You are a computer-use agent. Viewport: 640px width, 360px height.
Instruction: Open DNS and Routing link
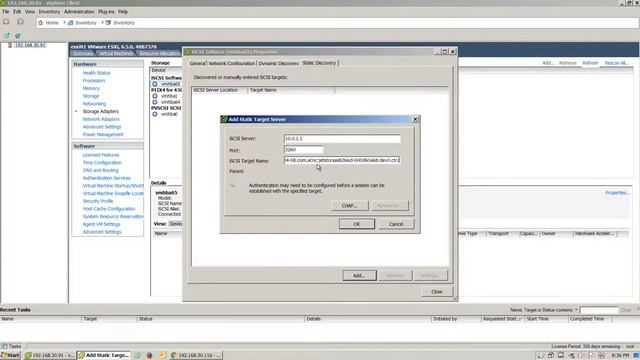(100, 171)
